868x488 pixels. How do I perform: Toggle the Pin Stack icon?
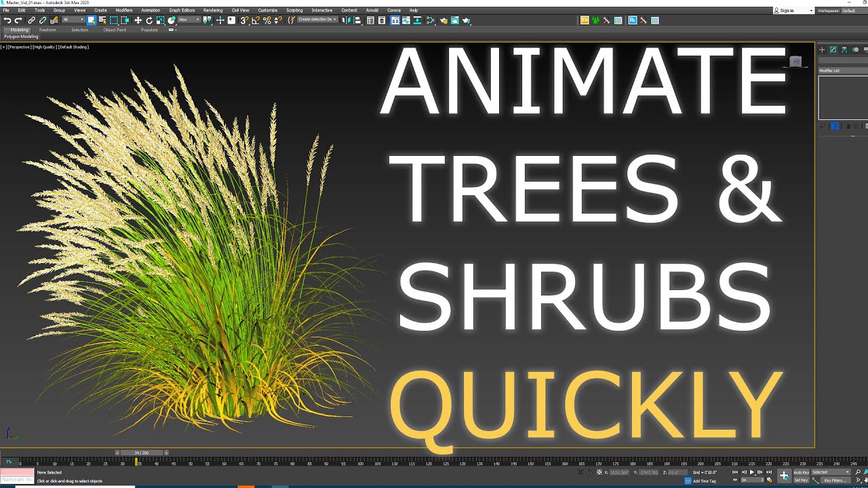(823, 126)
